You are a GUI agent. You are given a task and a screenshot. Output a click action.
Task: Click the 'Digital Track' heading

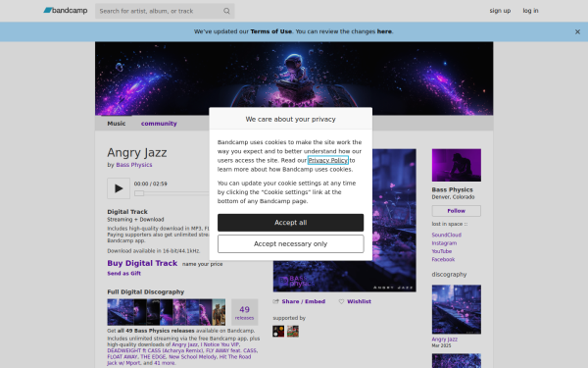(x=127, y=212)
